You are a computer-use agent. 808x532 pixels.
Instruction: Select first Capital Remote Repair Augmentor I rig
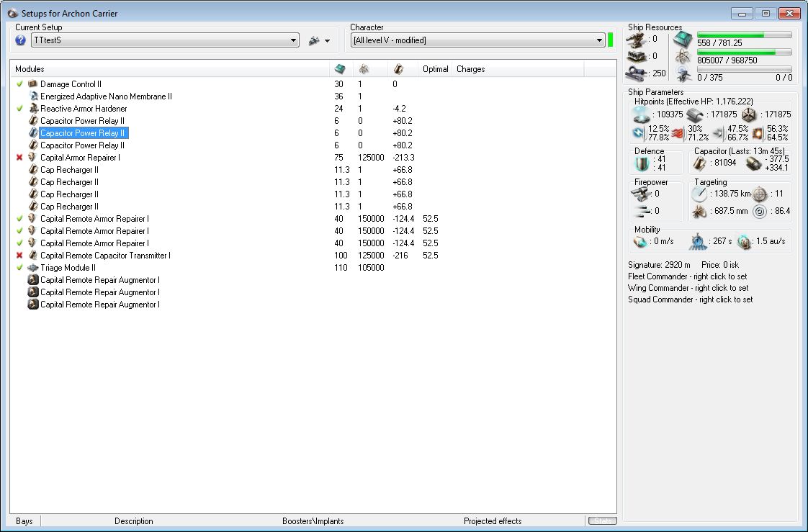[99, 280]
